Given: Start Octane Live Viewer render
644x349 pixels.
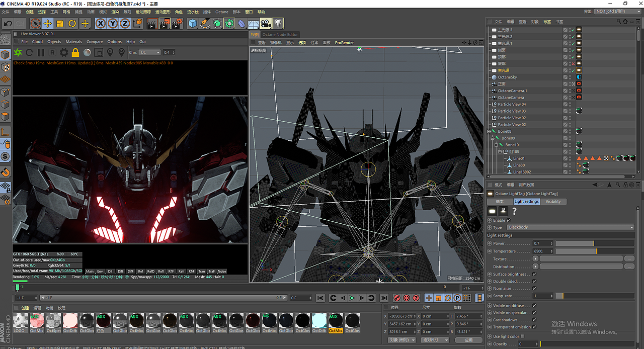Looking at the screenshot, I should click(18, 52).
